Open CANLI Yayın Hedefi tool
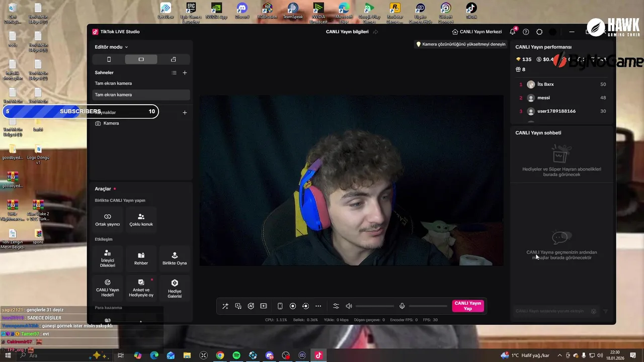 click(108, 287)
